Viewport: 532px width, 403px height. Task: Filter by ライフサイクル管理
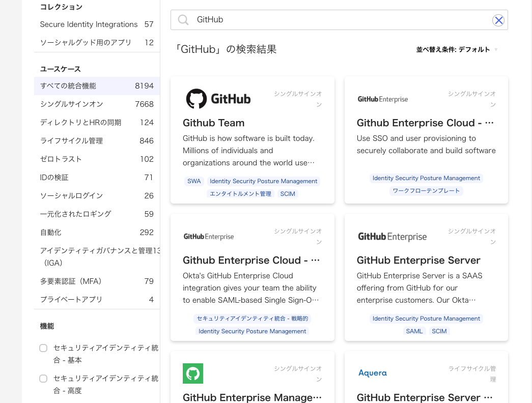point(97,141)
